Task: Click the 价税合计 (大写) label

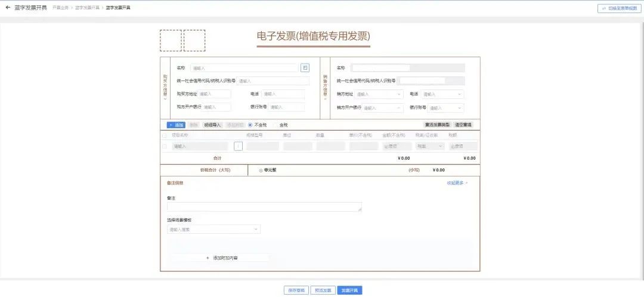Action: [215, 170]
